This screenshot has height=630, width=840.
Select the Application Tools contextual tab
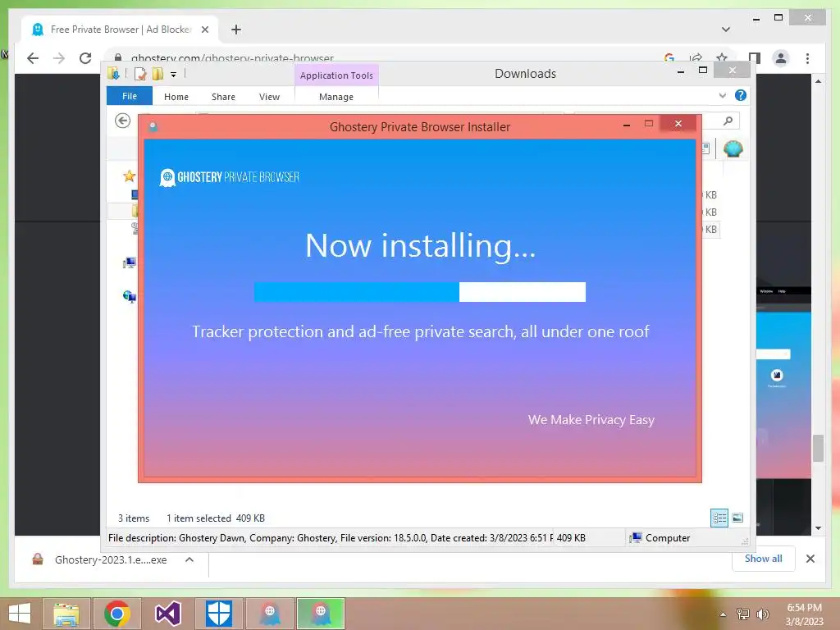(x=336, y=75)
